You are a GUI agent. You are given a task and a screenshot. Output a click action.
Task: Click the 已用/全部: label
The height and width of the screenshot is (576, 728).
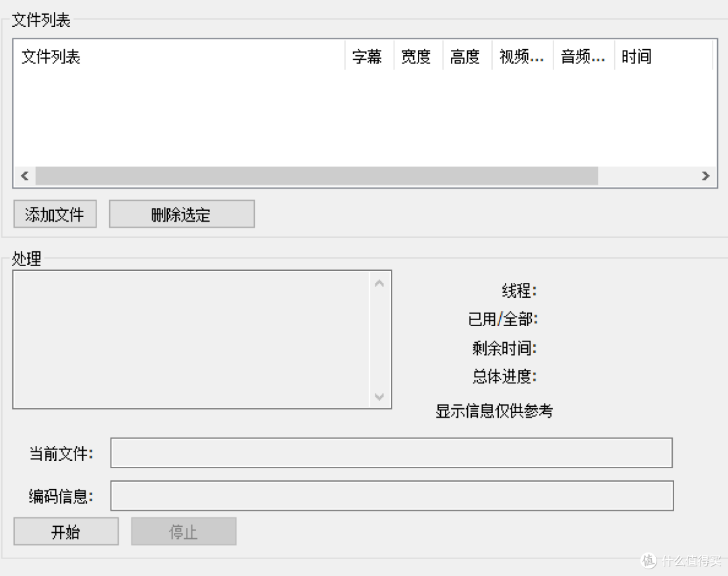pyautogui.click(x=503, y=319)
